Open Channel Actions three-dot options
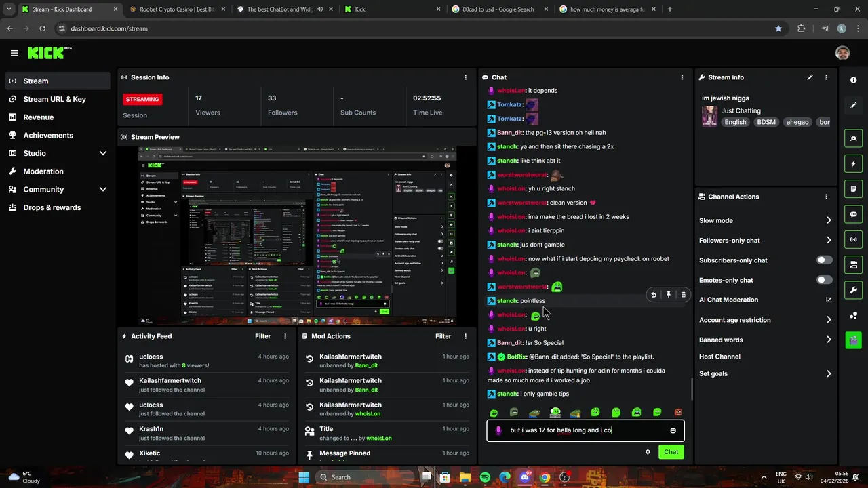Viewport: 868px width, 488px height. [x=826, y=197]
